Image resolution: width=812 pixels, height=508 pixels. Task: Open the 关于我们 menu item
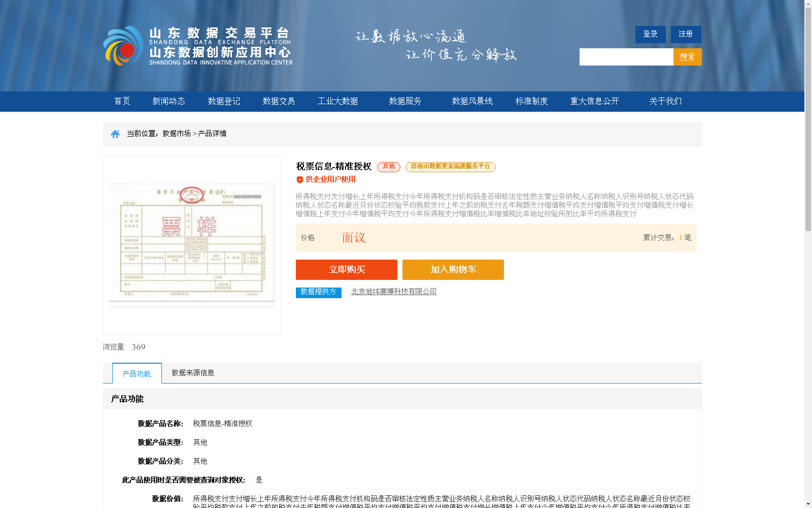pos(666,101)
